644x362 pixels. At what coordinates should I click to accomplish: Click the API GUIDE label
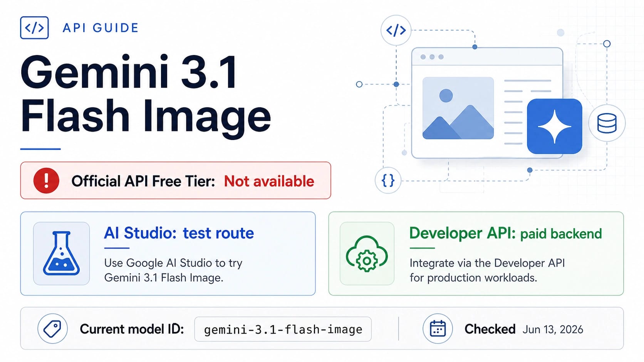tap(101, 28)
